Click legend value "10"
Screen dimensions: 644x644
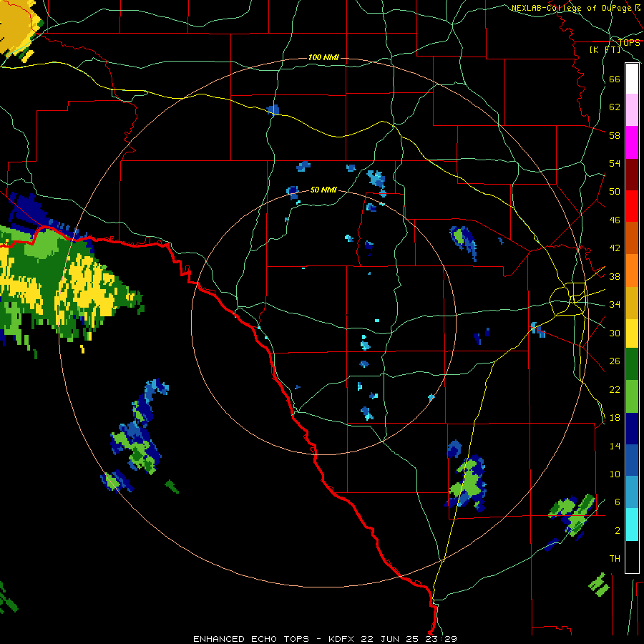[615, 474]
